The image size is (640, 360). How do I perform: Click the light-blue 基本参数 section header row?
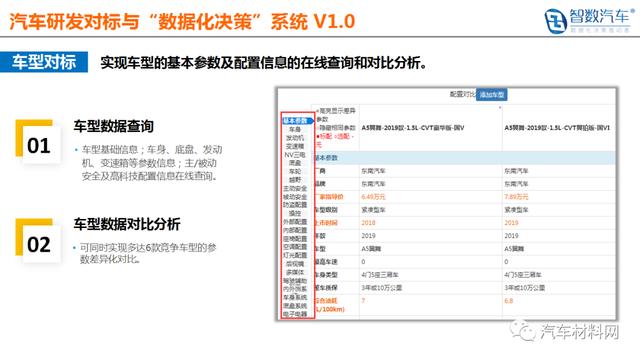pos(464,158)
